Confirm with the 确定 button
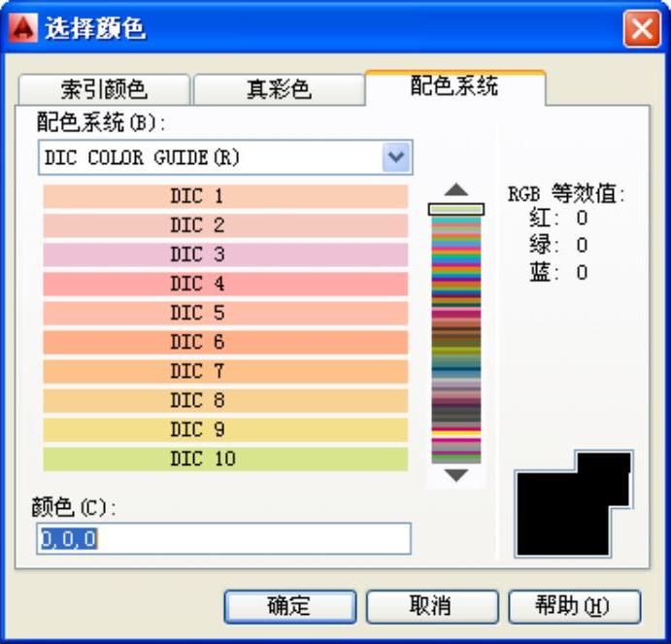 [290, 606]
